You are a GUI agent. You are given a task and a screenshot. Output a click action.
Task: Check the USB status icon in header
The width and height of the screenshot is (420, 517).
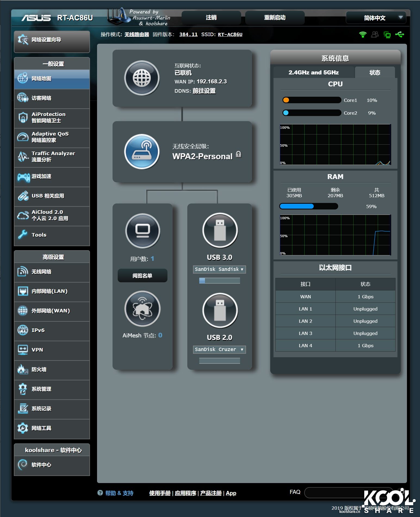click(x=399, y=35)
